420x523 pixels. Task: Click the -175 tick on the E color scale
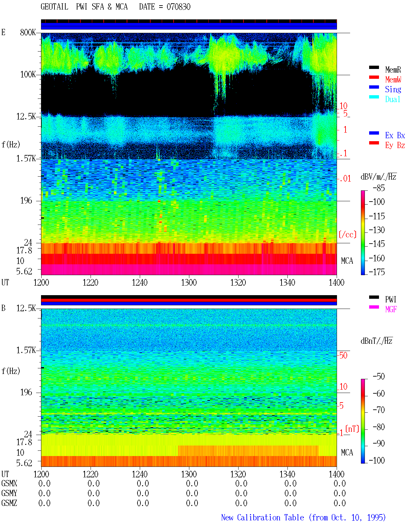(x=377, y=272)
